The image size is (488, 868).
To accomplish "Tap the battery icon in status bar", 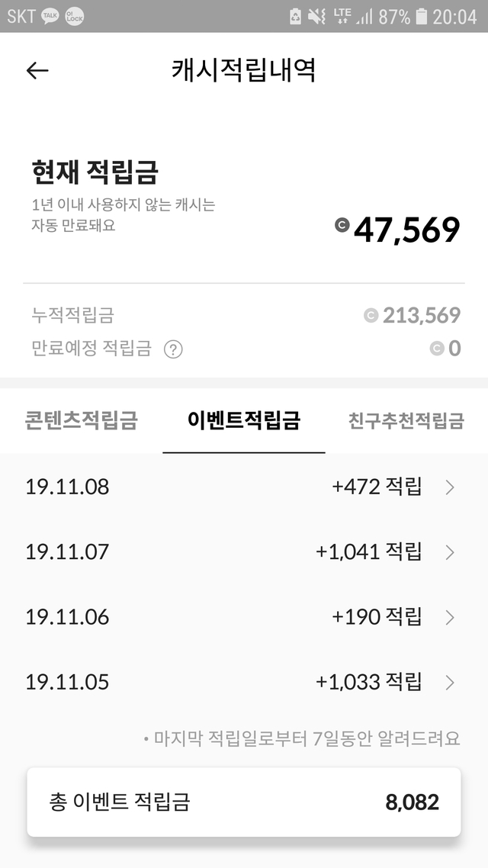I will coord(422,16).
